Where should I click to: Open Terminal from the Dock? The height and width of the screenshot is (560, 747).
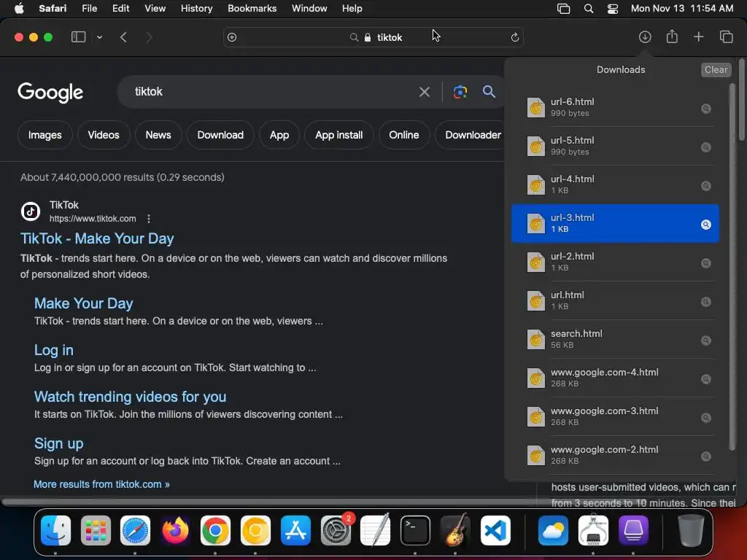coord(415,531)
